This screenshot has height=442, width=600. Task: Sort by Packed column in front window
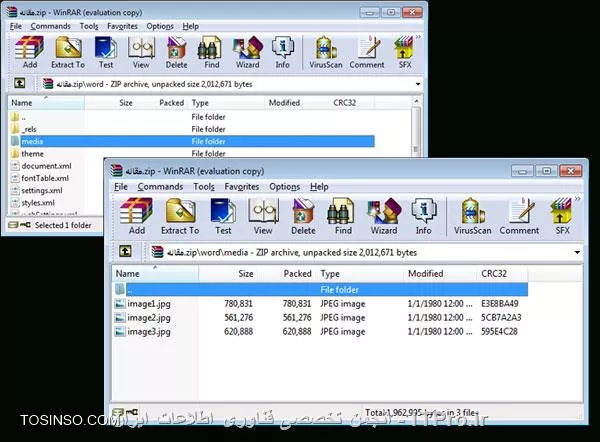[285, 274]
